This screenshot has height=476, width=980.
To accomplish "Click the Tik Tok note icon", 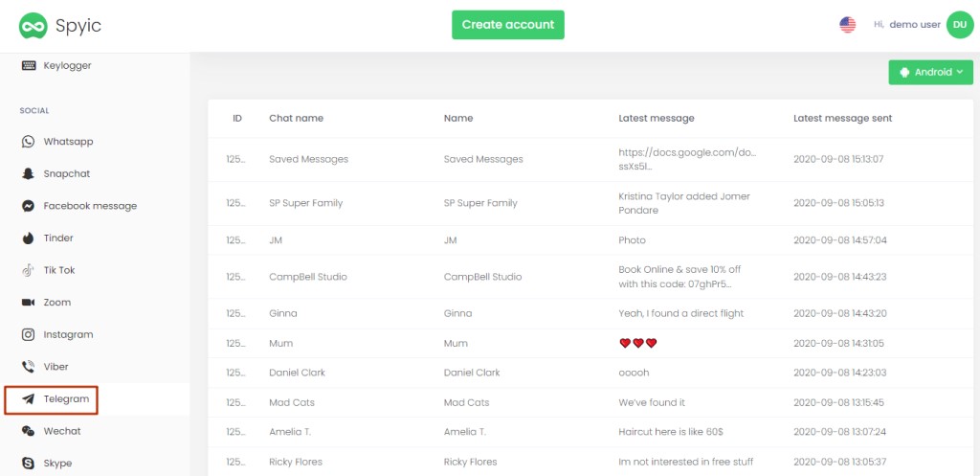I will pos(28,270).
